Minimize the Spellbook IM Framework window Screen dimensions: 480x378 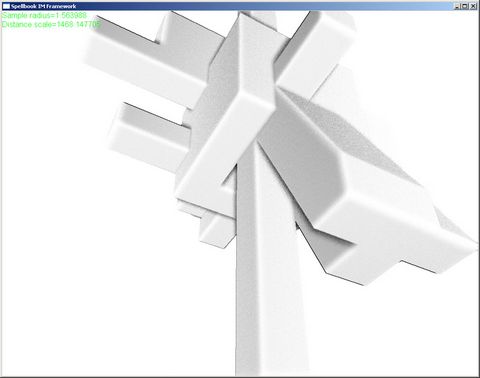[458, 6]
